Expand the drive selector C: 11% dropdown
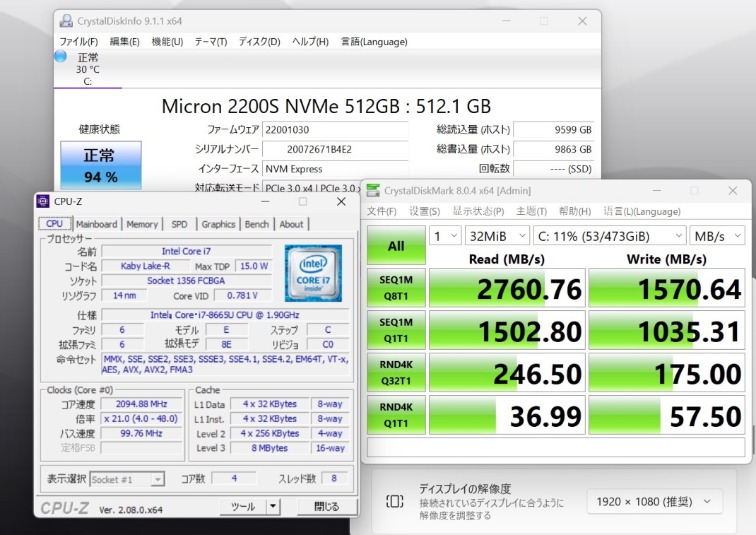The width and height of the screenshot is (756, 535). [610, 235]
